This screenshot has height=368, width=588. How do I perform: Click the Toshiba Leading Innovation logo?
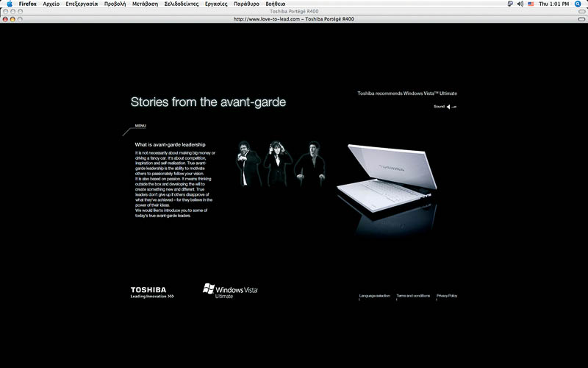(152, 292)
